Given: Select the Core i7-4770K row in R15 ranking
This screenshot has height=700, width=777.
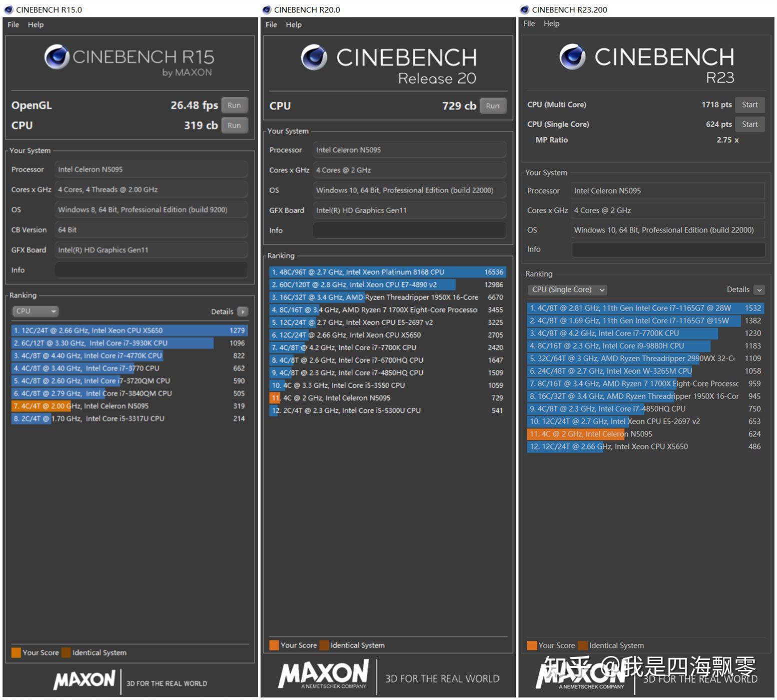Looking at the screenshot, I should (129, 355).
